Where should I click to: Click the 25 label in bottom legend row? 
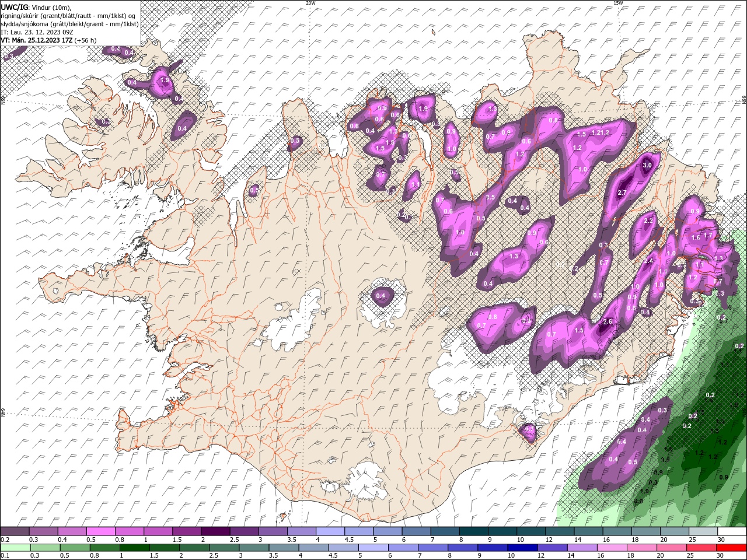pyautogui.click(x=692, y=556)
